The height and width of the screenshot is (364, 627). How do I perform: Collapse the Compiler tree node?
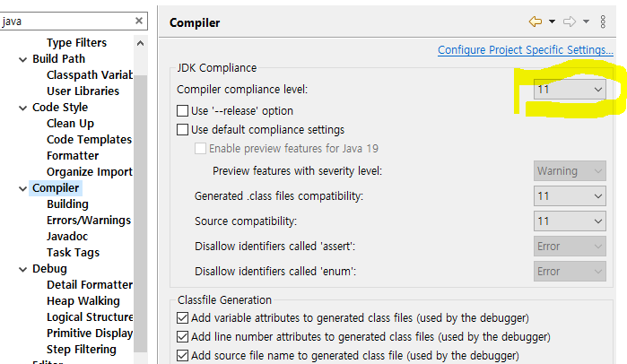[22, 188]
